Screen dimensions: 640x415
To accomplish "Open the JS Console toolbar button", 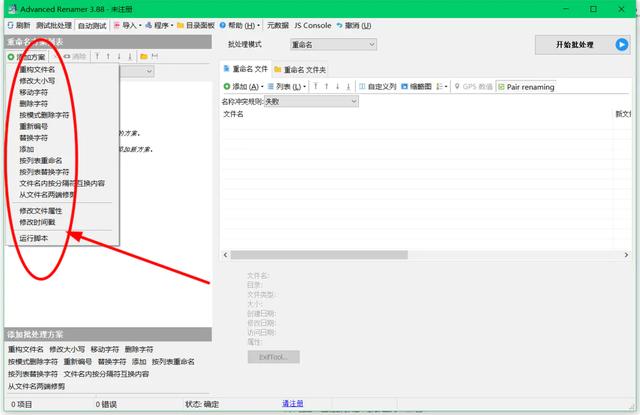I will click(313, 25).
